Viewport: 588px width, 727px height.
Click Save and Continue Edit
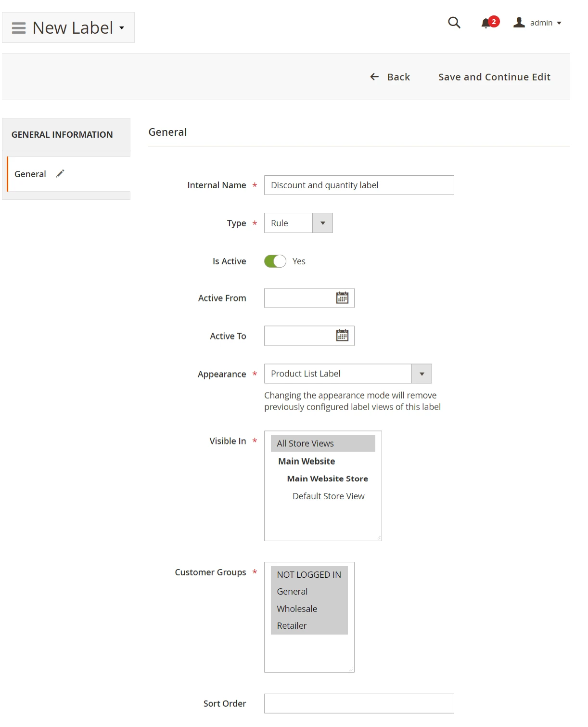pos(494,77)
